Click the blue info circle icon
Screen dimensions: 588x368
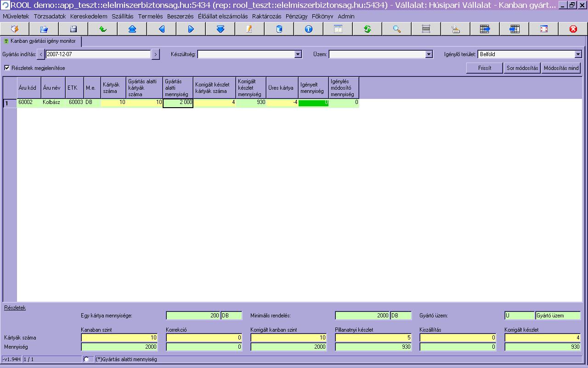click(309, 29)
